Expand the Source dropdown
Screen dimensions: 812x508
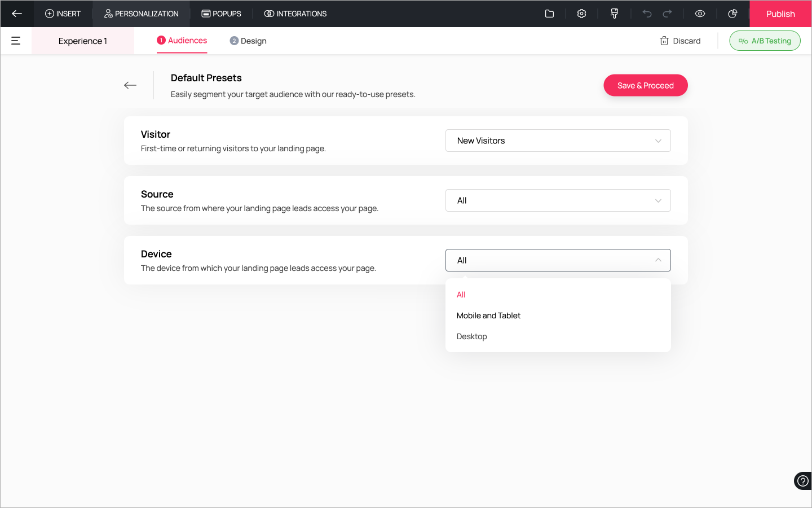click(558, 200)
